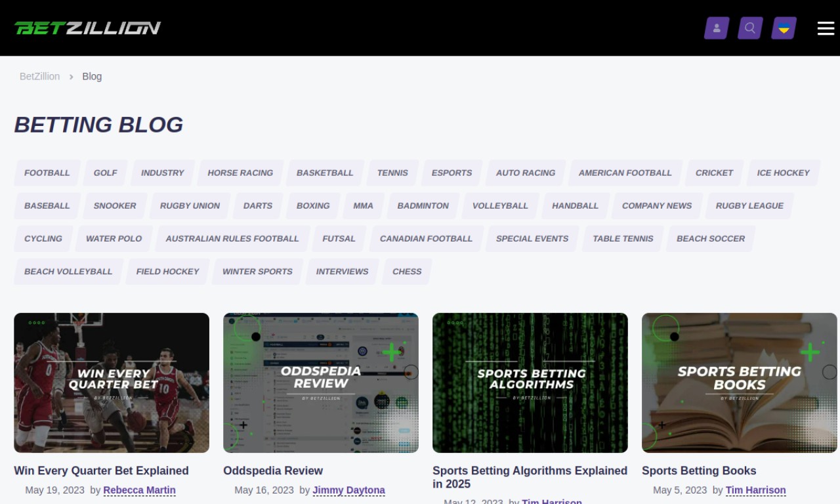Show Winter Sports posts
The image size is (840, 504).
coord(257,271)
